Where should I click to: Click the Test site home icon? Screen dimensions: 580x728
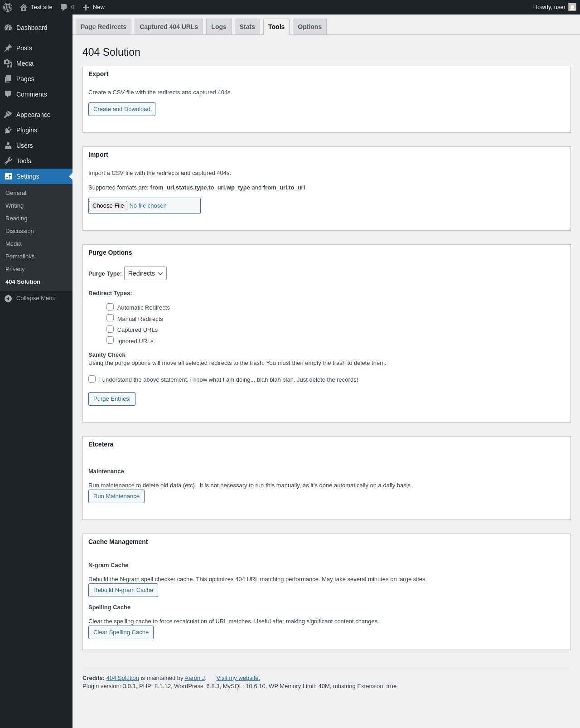tap(24, 7)
